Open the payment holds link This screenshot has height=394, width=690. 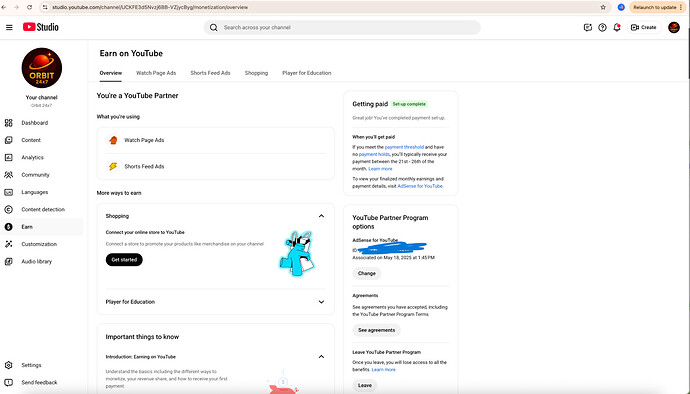(374, 155)
